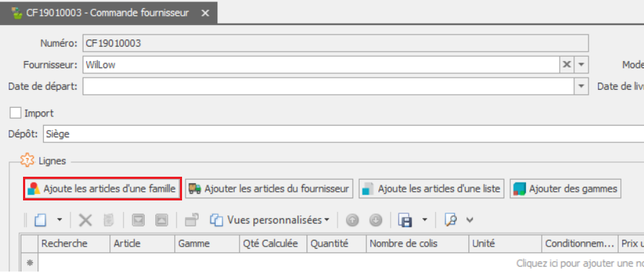Viewport: 644px width, 273px height.
Task: Open the Fournisseur dropdown arrow
Action: [x=581, y=65]
